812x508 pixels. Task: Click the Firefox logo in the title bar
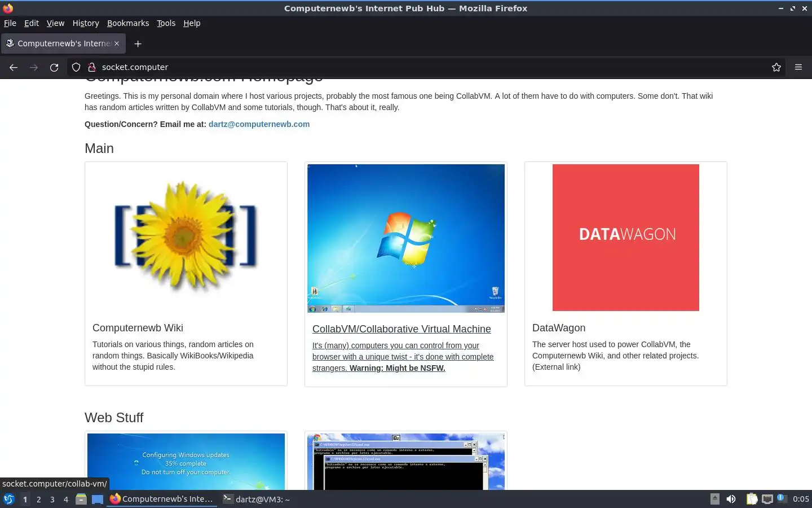tap(8, 8)
